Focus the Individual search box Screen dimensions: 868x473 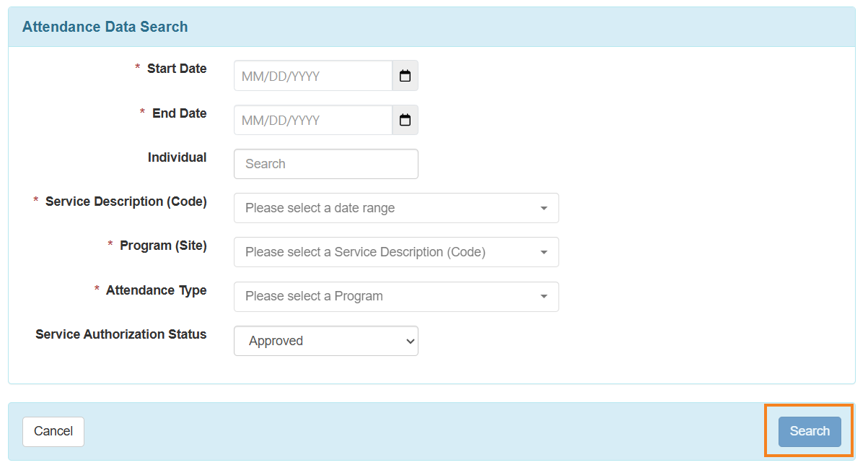coord(326,164)
